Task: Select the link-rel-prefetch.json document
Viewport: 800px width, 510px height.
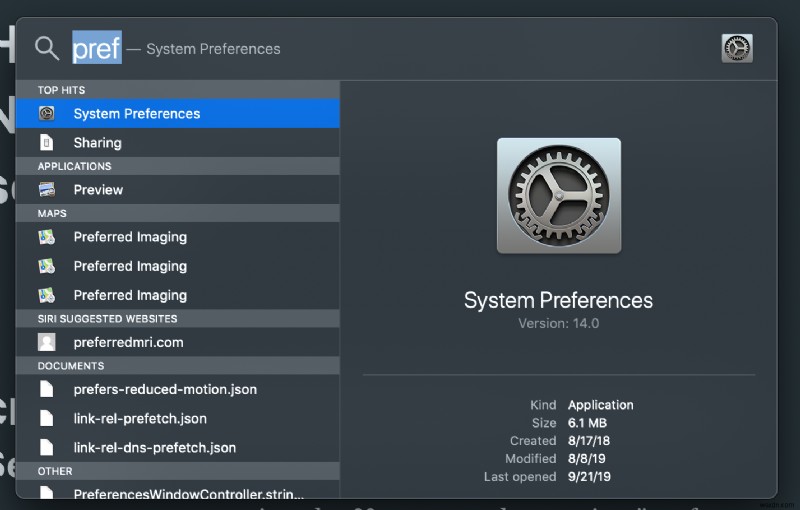Action: tap(140, 418)
